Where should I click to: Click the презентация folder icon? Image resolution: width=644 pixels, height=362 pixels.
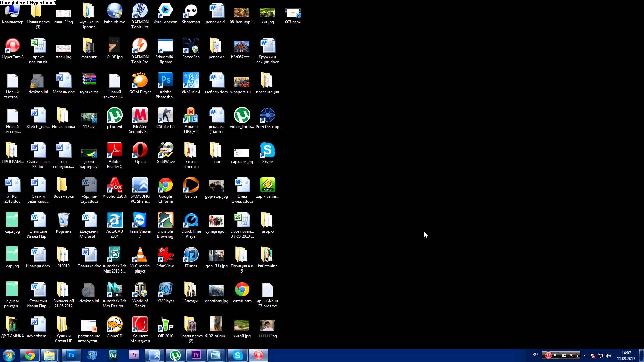[x=267, y=83]
